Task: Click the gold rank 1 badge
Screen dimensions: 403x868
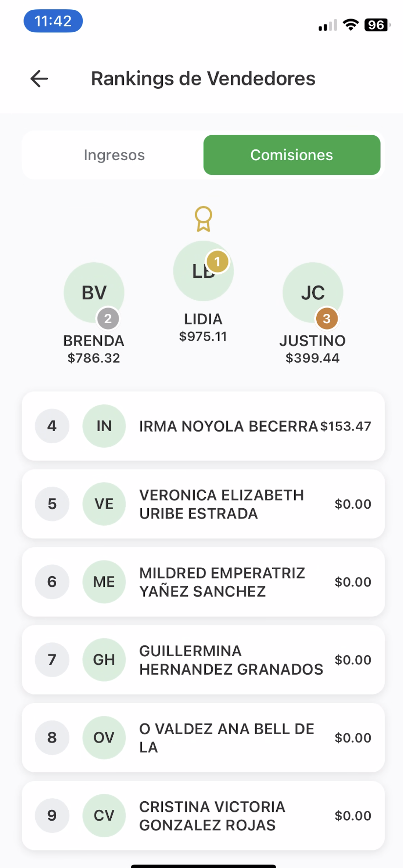Action: click(x=218, y=262)
